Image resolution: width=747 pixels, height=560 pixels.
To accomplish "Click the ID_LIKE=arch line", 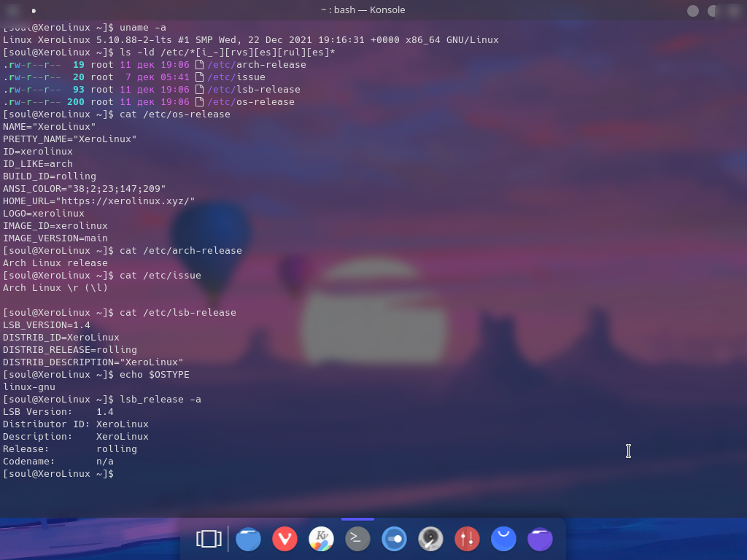I will coord(38,164).
